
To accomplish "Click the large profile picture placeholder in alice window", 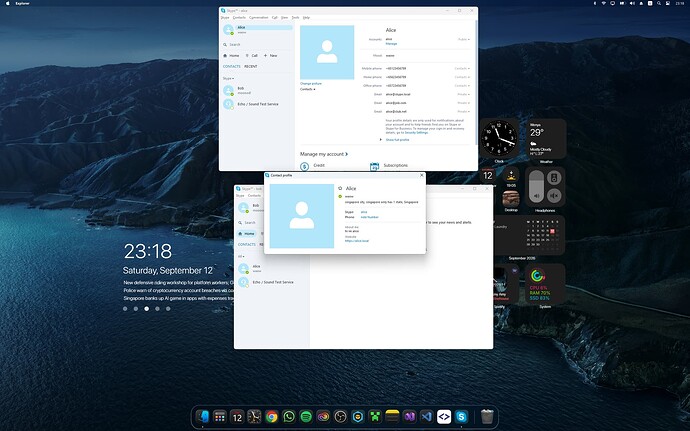I will pyautogui.click(x=327, y=52).
